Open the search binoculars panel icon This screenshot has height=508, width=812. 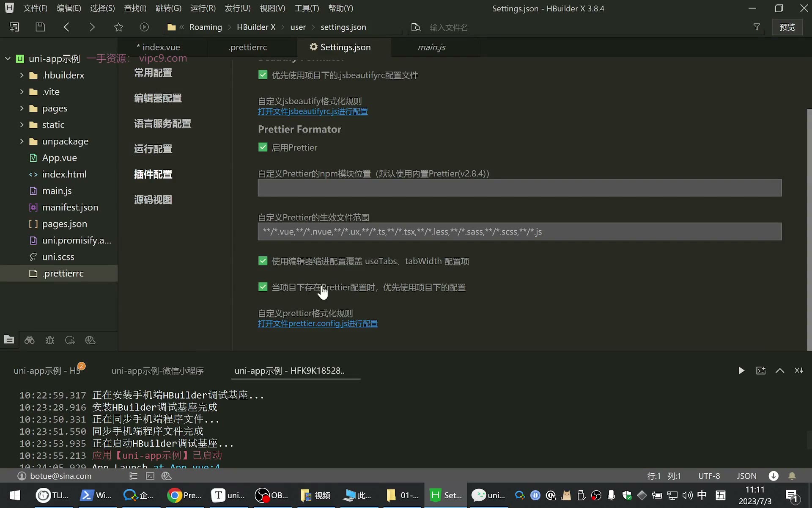tap(30, 340)
